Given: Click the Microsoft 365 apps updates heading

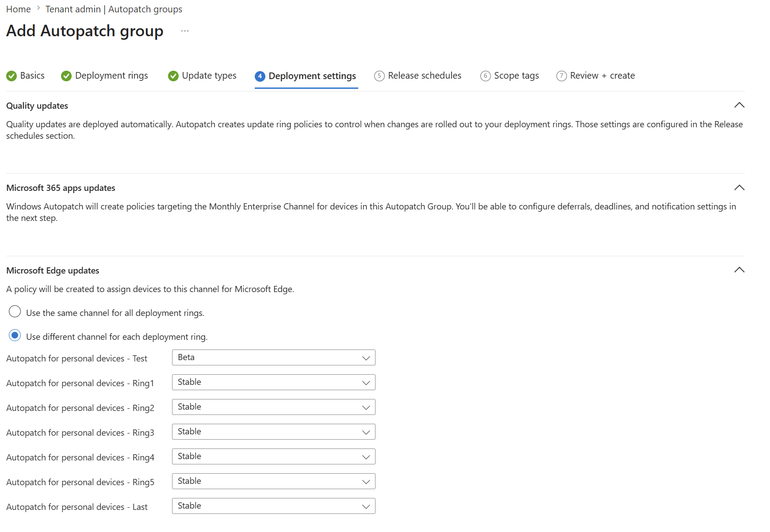Looking at the screenshot, I should [61, 188].
